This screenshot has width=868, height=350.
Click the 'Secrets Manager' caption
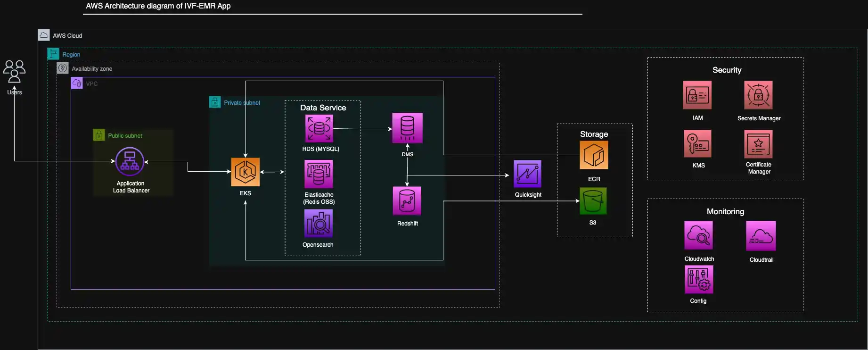[x=759, y=118]
